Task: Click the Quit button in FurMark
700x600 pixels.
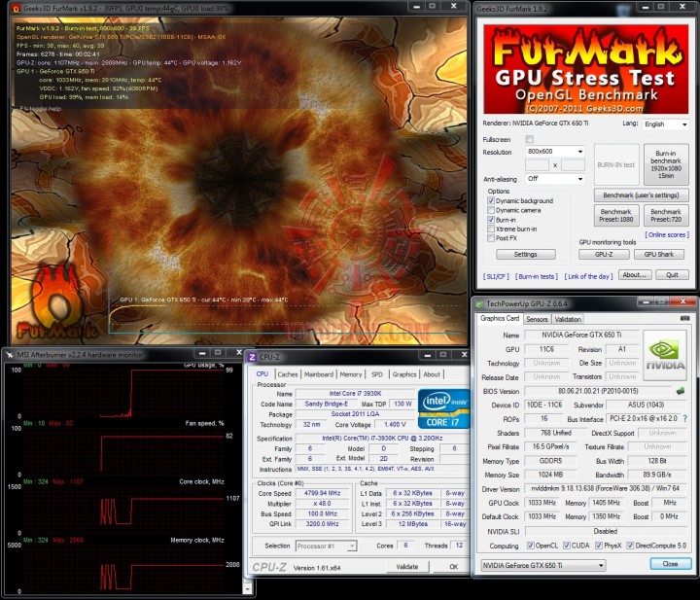Action: (x=672, y=275)
